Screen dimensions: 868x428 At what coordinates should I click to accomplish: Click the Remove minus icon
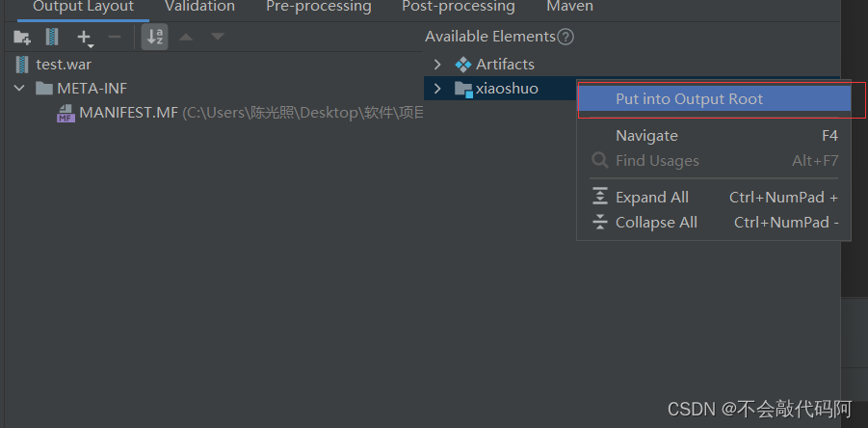(x=115, y=38)
